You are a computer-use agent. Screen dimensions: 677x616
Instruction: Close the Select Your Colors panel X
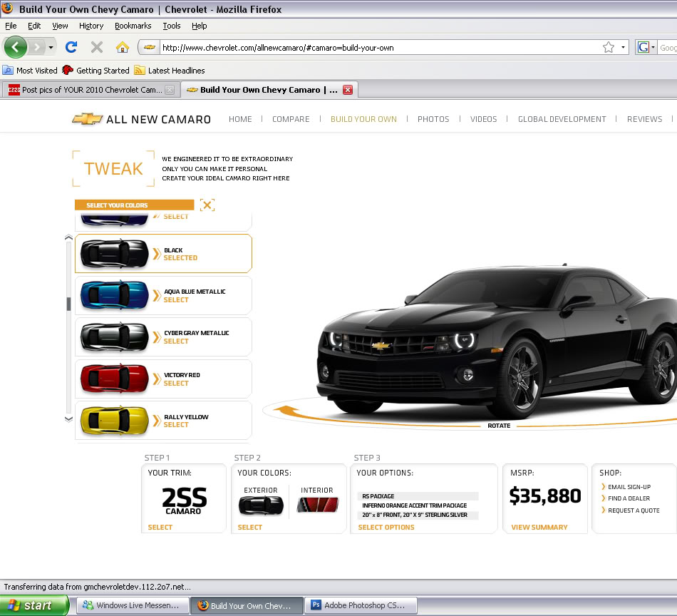(207, 205)
